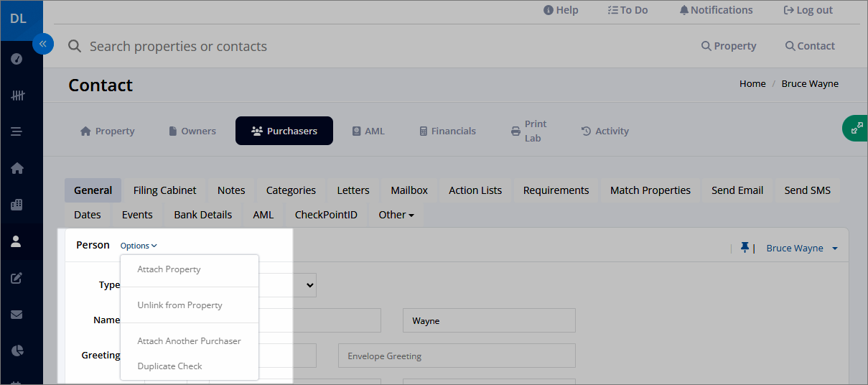Open pie chart reports icon in sidebar
The height and width of the screenshot is (385, 868).
pyautogui.click(x=17, y=351)
